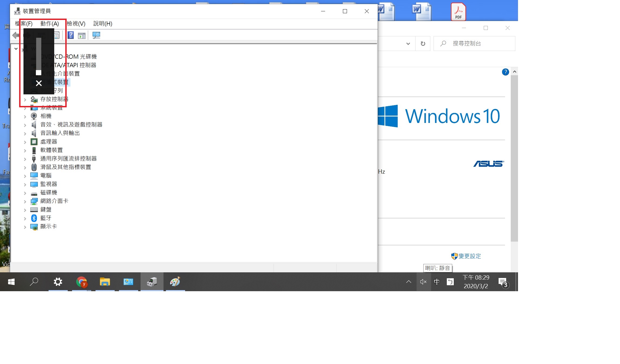
Task: Click the mute X in volume overlay
Action: tap(39, 83)
